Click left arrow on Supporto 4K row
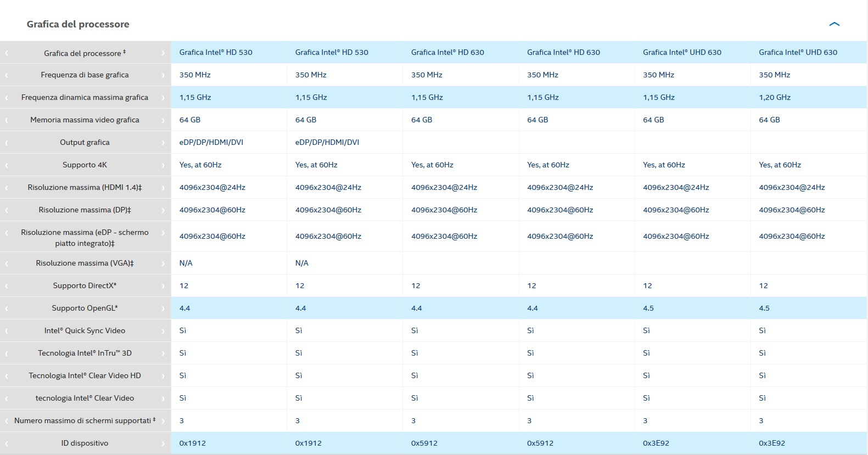This screenshot has height=455, width=868. point(7,165)
